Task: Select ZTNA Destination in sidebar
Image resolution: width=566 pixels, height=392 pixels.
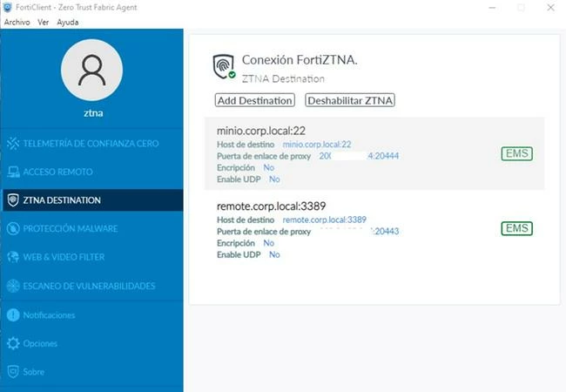Action: coord(93,200)
